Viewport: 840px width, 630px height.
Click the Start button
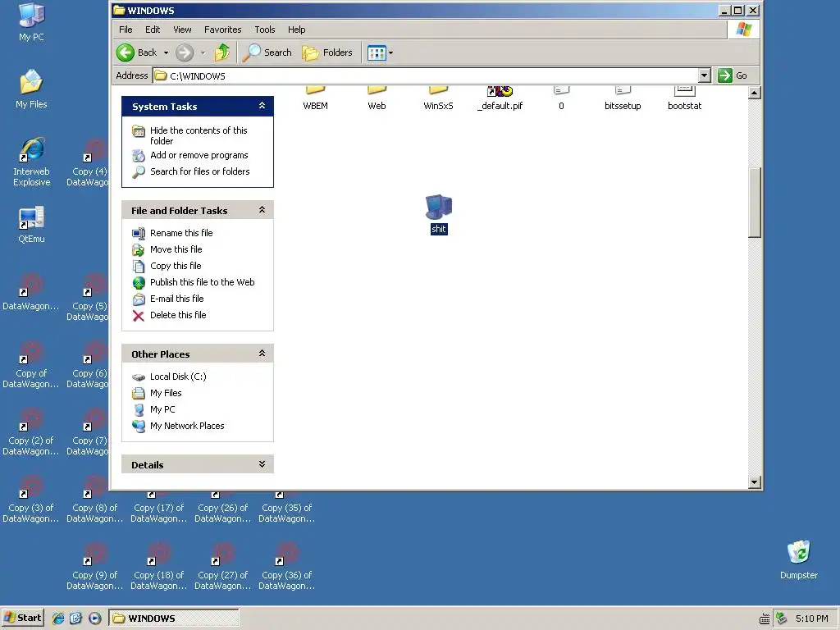coord(22,618)
